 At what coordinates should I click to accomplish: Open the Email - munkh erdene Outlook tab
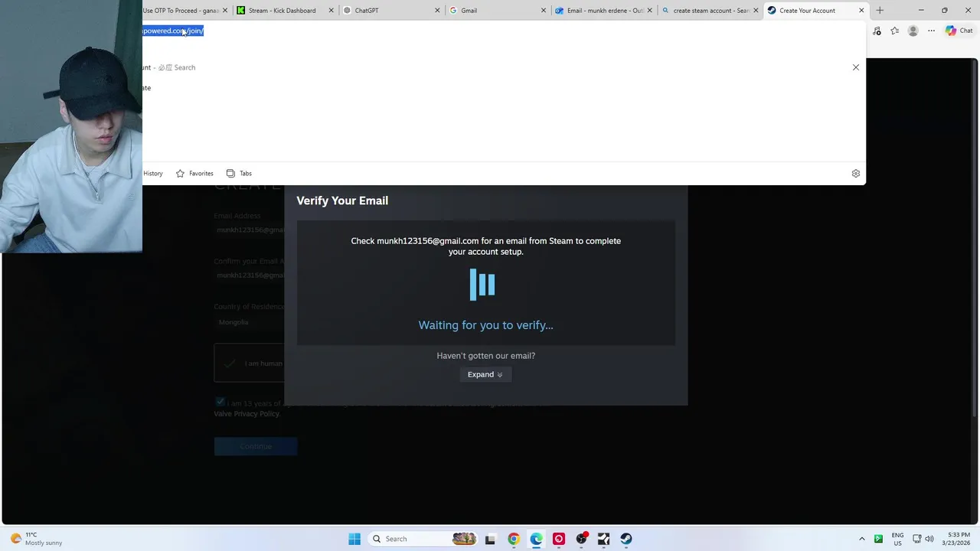coord(603,11)
